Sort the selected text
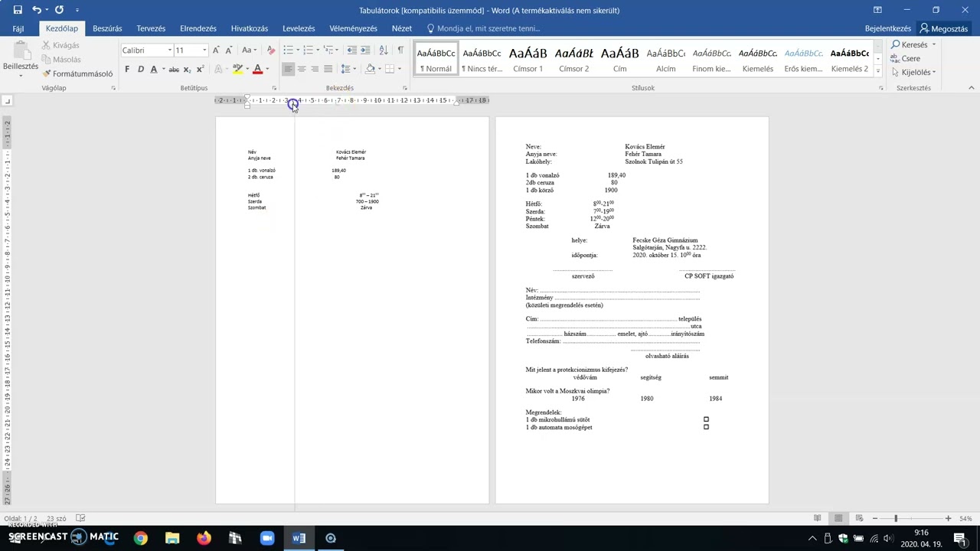 click(x=383, y=50)
